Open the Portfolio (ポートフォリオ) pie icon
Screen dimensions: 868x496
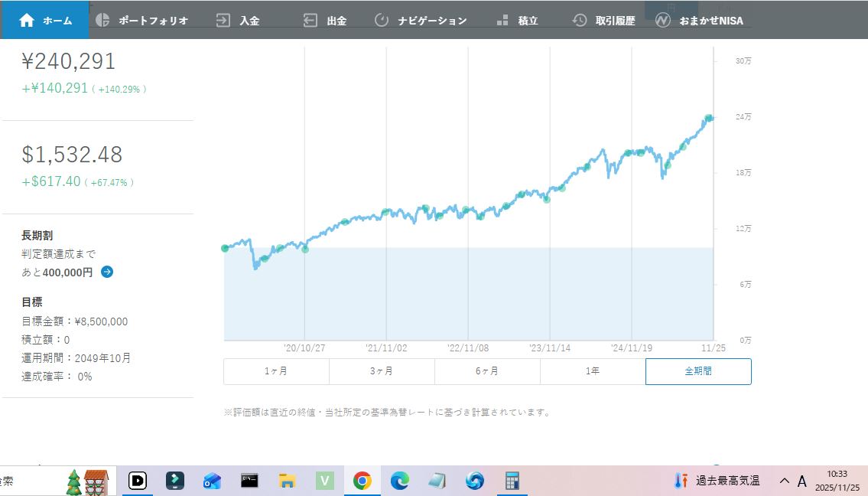102,21
